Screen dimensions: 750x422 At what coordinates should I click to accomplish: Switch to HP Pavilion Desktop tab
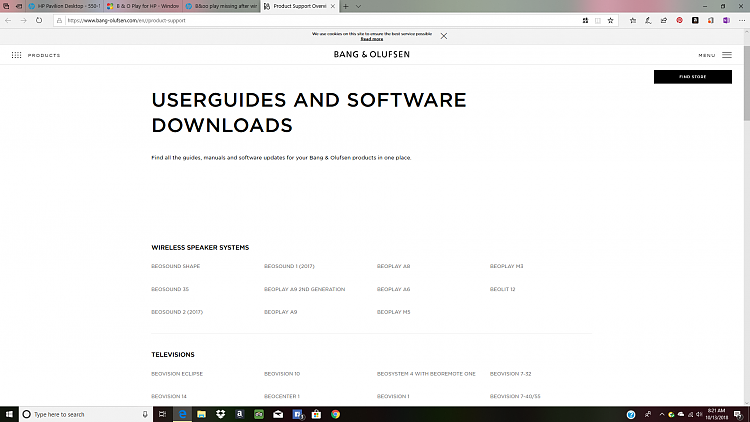click(x=65, y=6)
